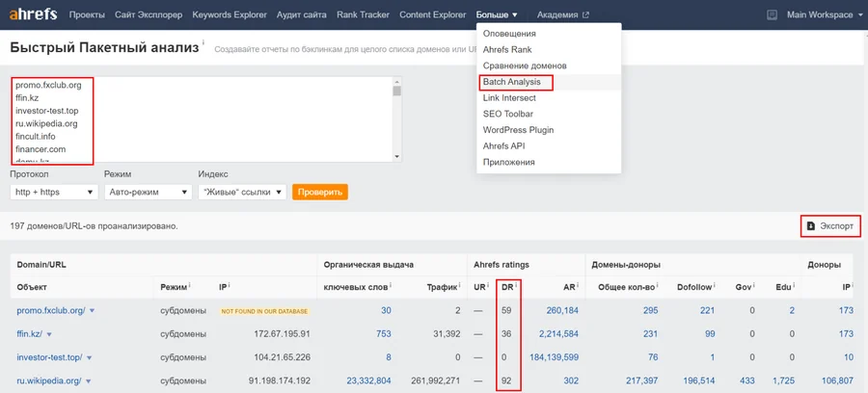Expand the Больше menu
Image resolution: width=868 pixels, height=393 pixels.
click(497, 14)
